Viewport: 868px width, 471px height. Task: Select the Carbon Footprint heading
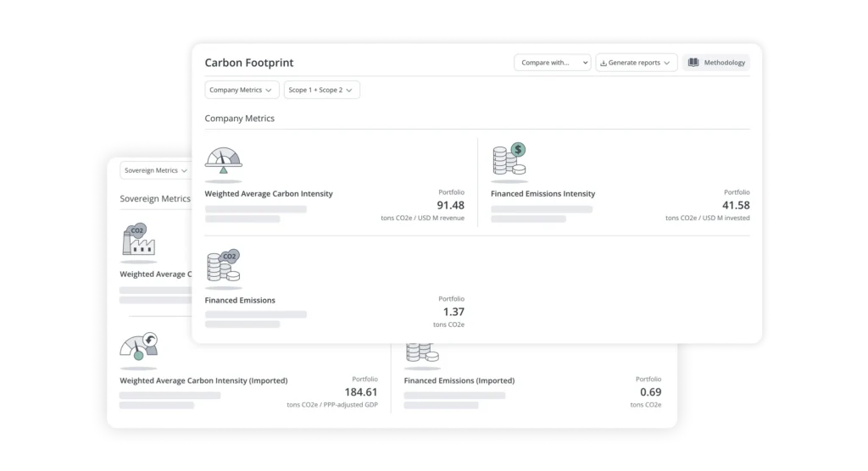(249, 63)
